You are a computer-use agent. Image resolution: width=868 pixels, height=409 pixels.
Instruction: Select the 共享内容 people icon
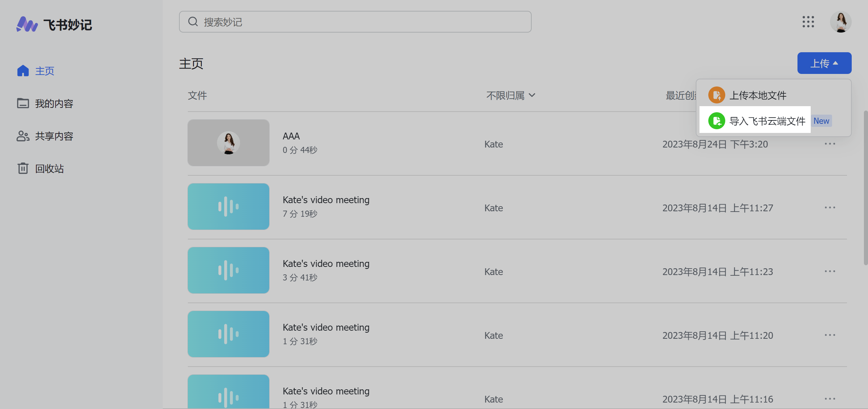click(23, 136)
